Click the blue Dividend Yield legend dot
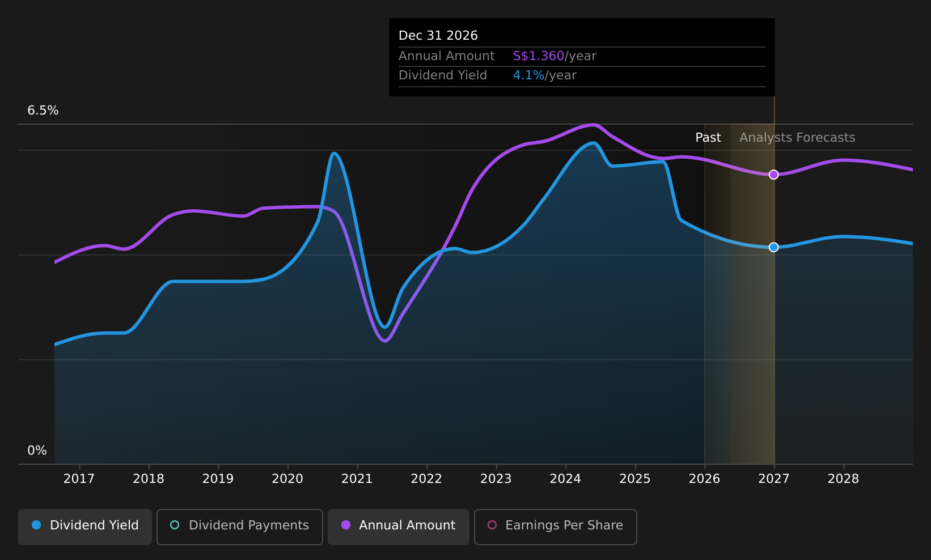Image resolution: width=931 pixels, height=560 pixels. click(x=37, y=525)
